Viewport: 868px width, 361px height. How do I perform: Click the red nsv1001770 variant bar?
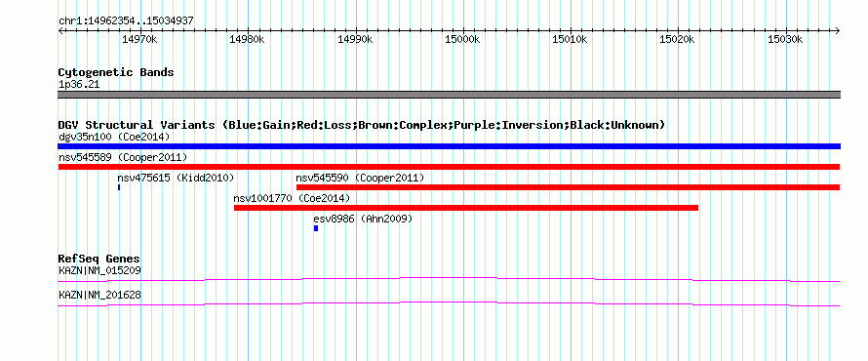(466, 208)
